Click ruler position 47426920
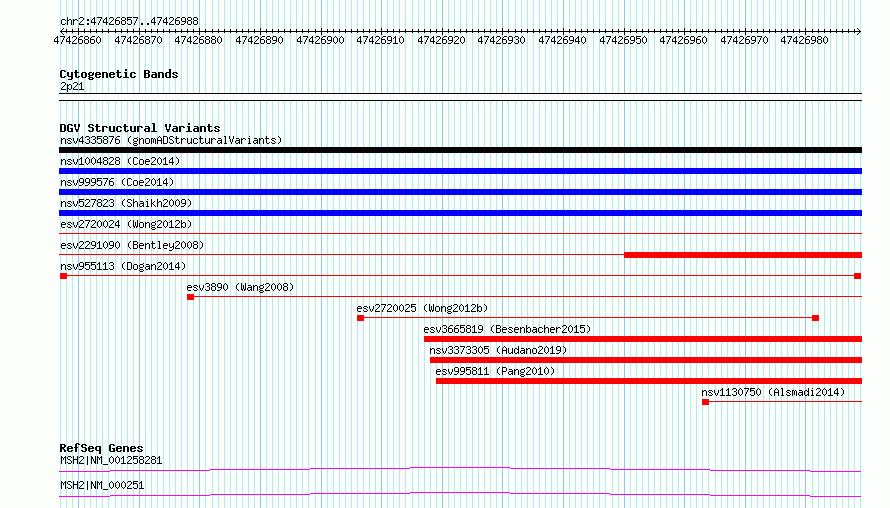 [442, 40]
